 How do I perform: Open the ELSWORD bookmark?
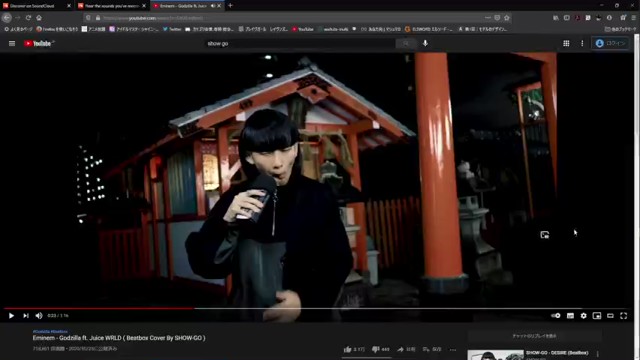coord(429,29)
